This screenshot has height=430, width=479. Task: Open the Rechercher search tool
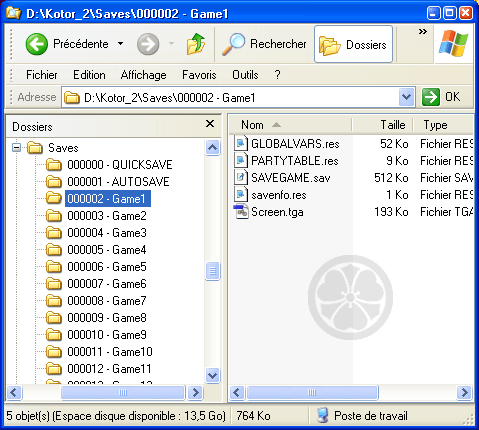(x=264, y=44)
